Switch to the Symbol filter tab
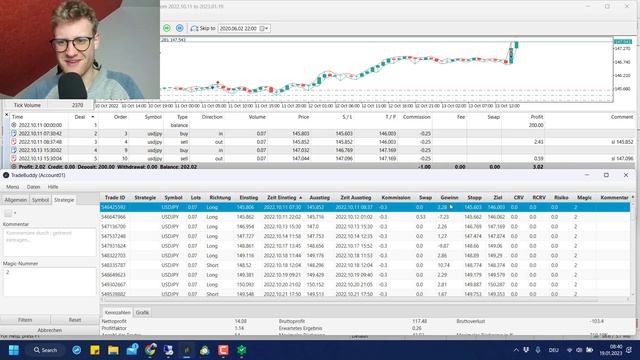This screenshot has height=360, width=640. 40,200
